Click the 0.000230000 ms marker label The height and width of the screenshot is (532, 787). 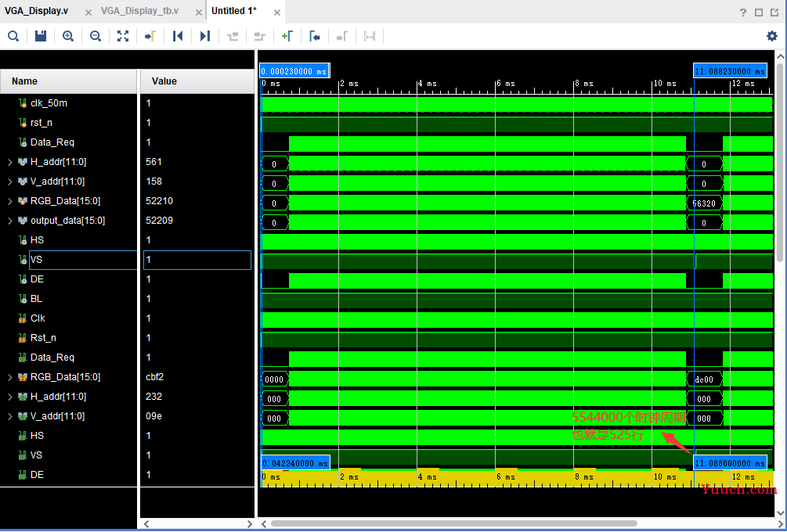pos(294,70)
